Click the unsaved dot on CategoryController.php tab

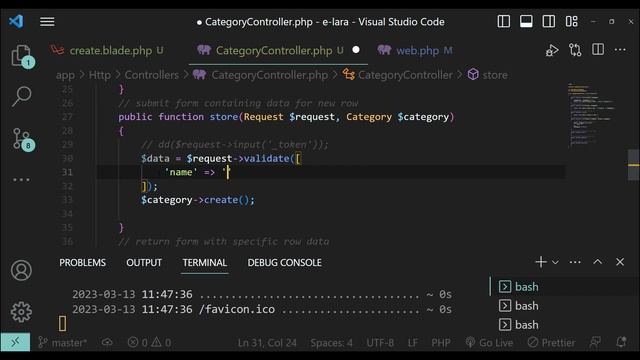click(356, 50)
